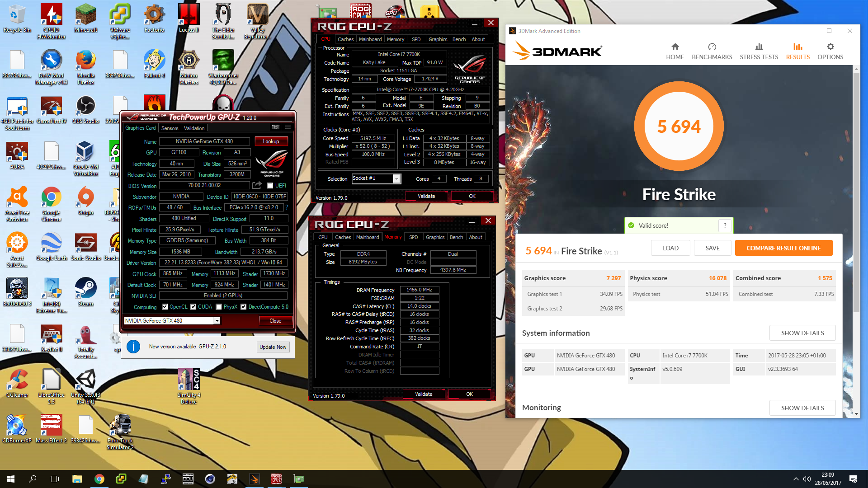The height and width of the screenshot is (488, 868).
Task: Toggle the CUDA checkbox in GPU-Z
Action: tap(193, 307)
